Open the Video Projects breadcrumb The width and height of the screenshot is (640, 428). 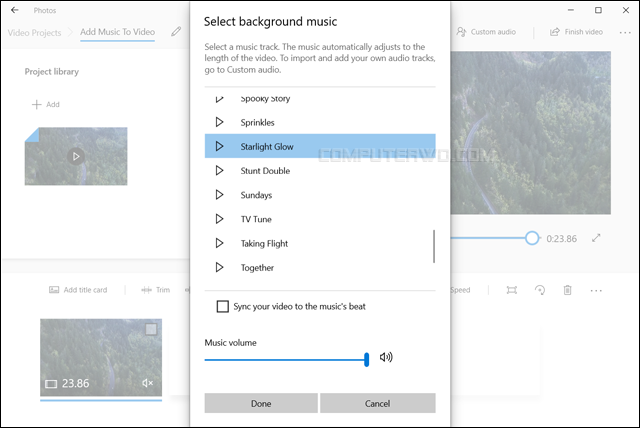click(x=34, y=32)
